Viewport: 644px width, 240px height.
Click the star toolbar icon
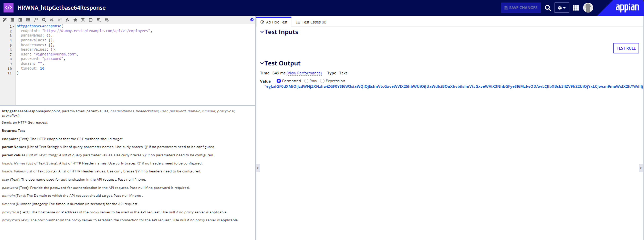pos(75,20)
